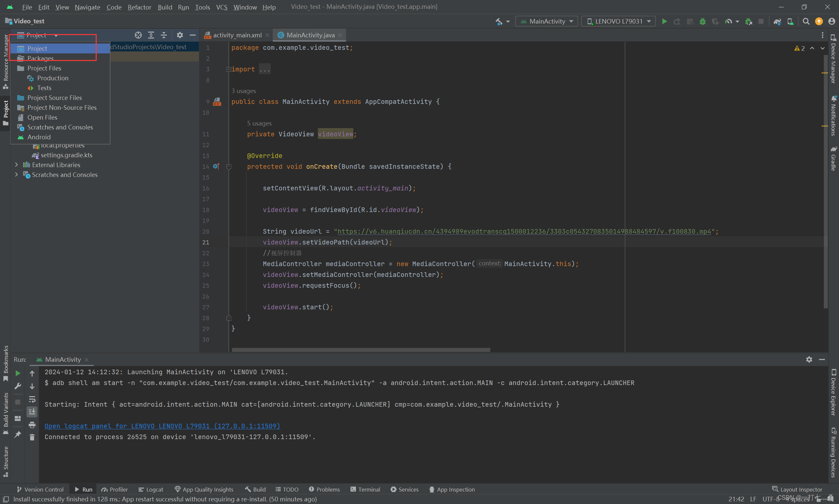Expand Scratches and Consoles tree node
The image size is (839, 504).
16,175
